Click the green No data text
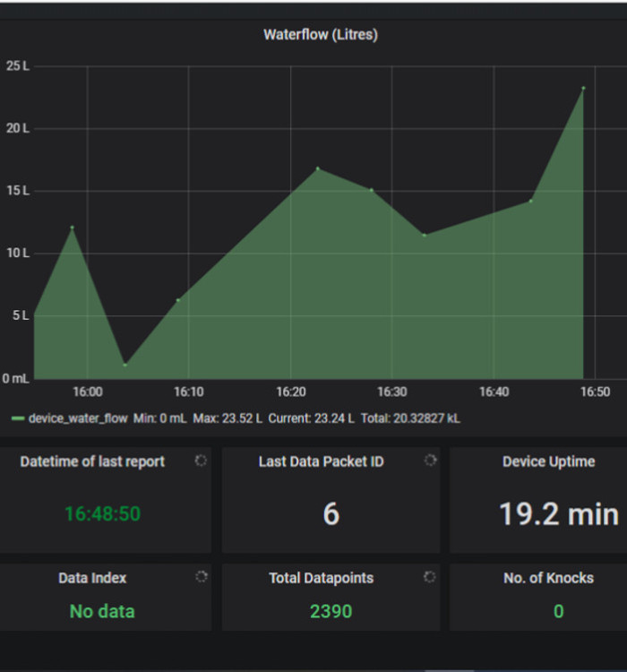 click(102, 612)
